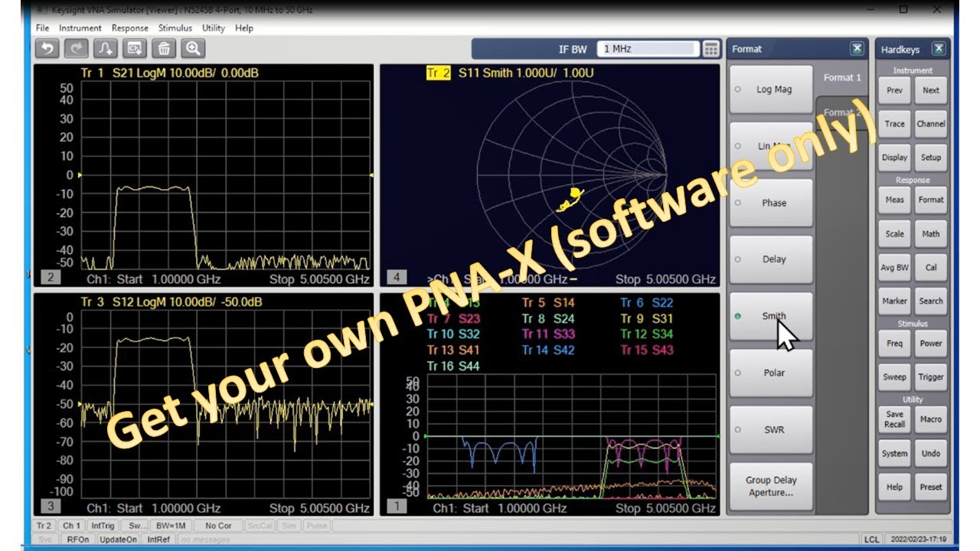Click the IF BW 1 MHz field

click(648, 49)
